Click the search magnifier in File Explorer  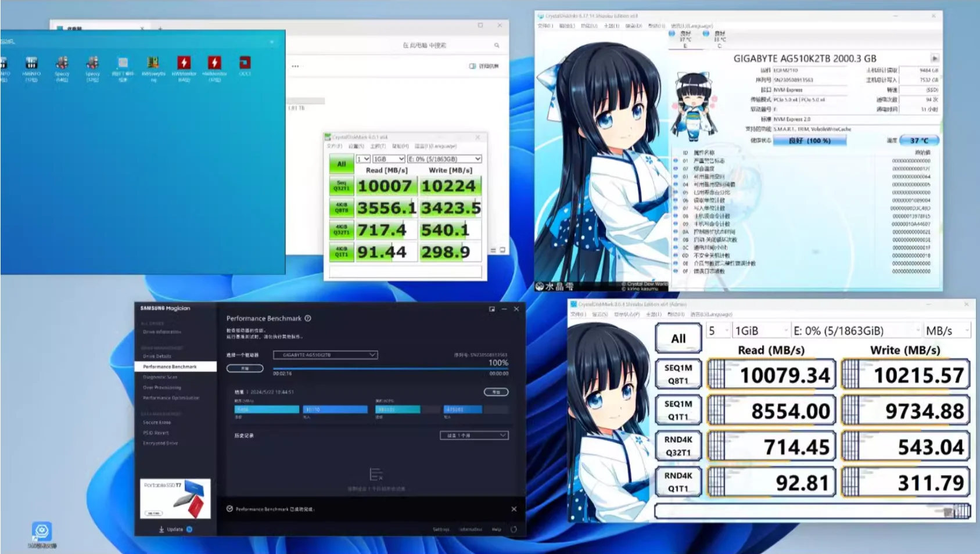pos(497,45)
